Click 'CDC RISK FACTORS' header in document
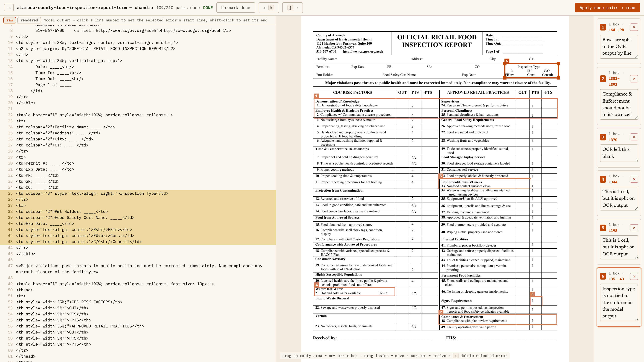Viewport: 644px width, 362px height. (x=352, y=93)
